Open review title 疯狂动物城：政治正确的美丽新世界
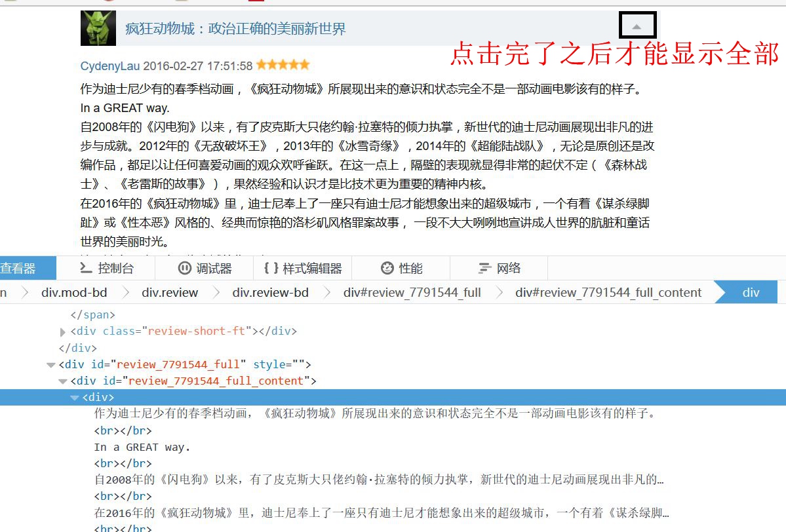This screenshot has width=786, height=532. (235, 29)
